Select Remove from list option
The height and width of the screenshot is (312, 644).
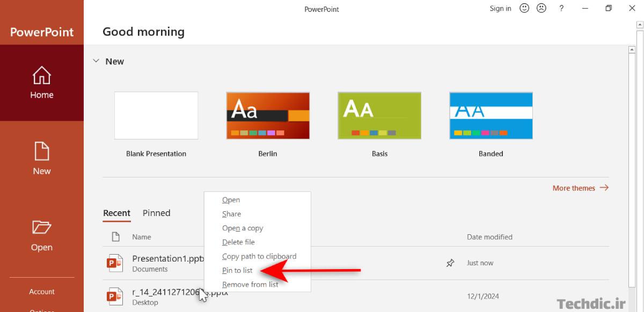[x=250, y=285]
